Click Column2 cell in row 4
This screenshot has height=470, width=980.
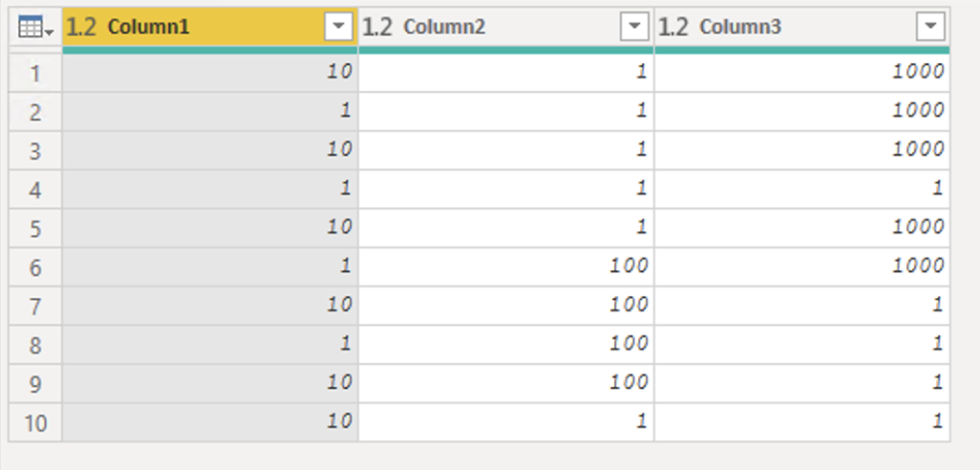[506, 189]
